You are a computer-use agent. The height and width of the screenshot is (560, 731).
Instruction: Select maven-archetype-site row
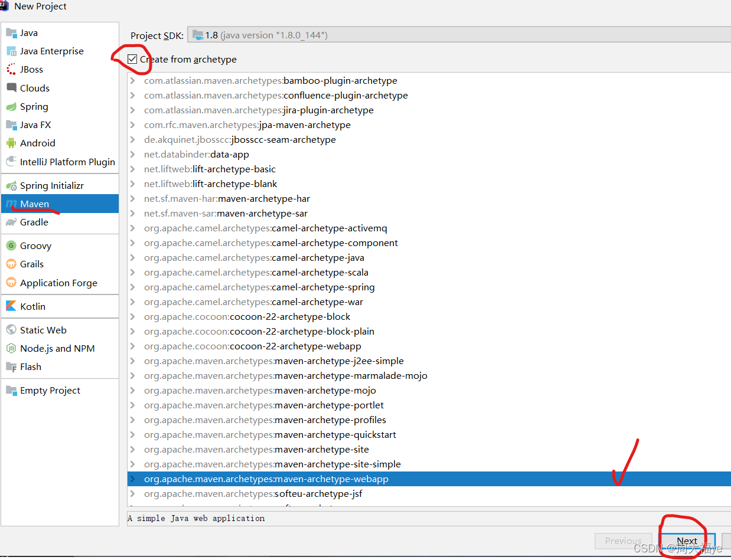pyautogui.click(x=429, y=450)
